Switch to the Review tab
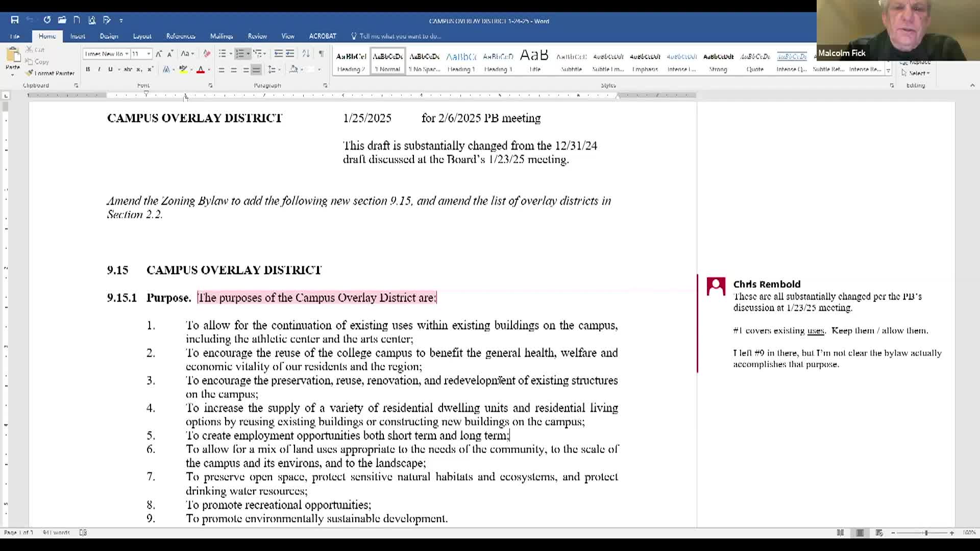The image size is (980, 551). point(257,36)
